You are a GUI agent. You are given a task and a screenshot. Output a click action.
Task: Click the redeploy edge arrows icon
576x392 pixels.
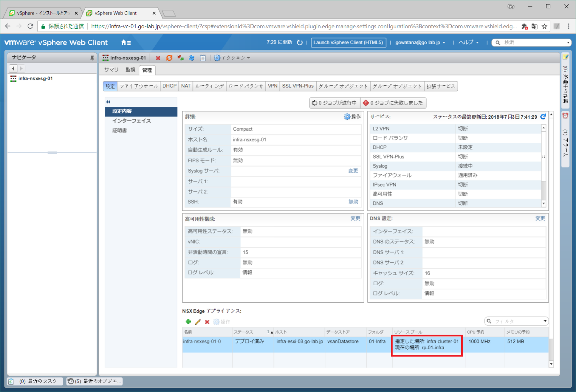(180, 58)
